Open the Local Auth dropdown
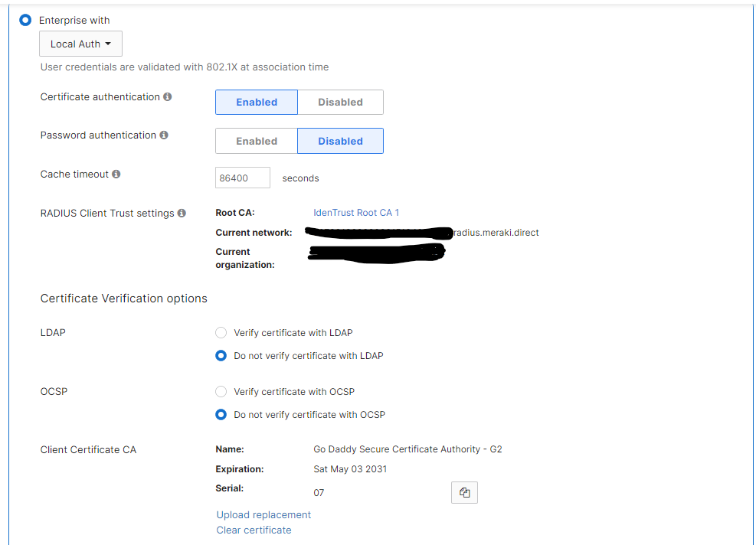756x545 pixels. 80,44
